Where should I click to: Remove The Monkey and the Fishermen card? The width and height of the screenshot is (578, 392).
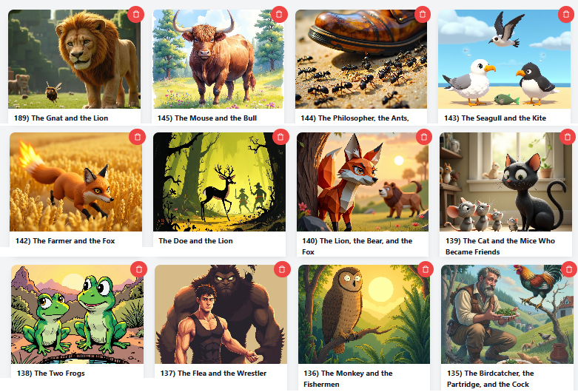426,269
